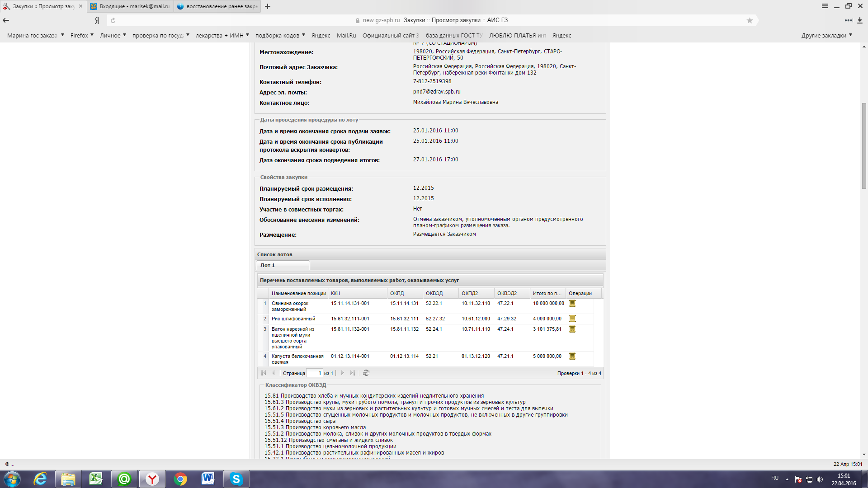868x488 pixels.
Task: Go to previous page in lot table pager
Action: click(x=273, y=373)
